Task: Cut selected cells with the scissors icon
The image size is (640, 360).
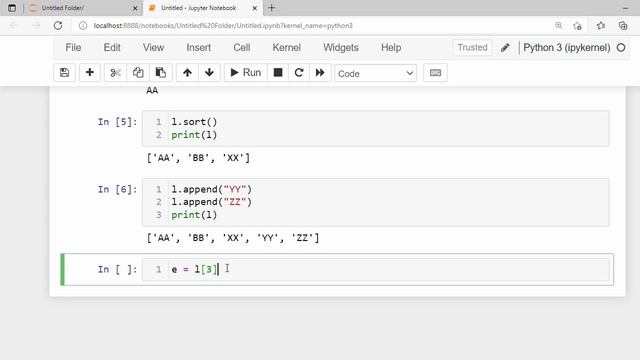Action: click(x=116, y=73)
